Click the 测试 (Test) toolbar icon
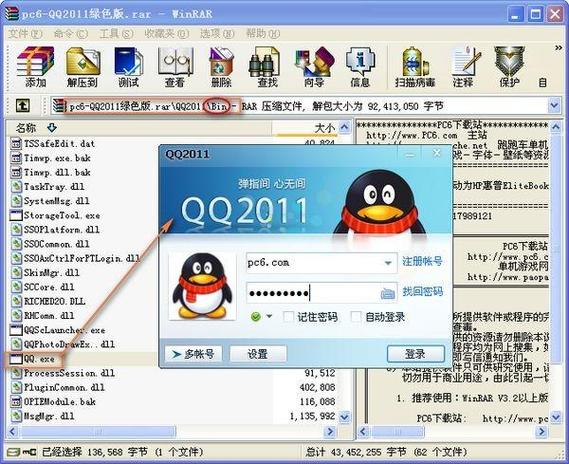The width and height of the screenshot is (569, 464). 128,67
